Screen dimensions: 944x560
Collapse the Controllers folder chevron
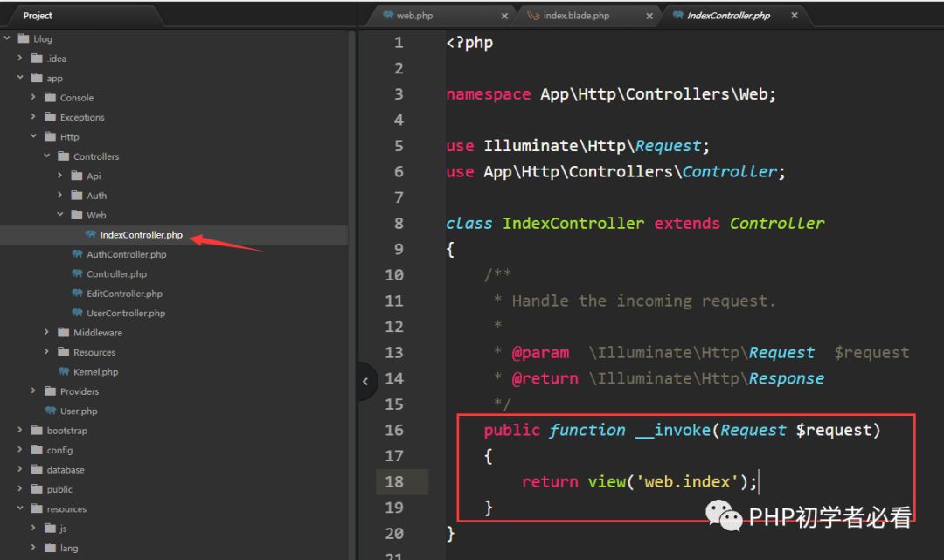[x=46, y=156]
